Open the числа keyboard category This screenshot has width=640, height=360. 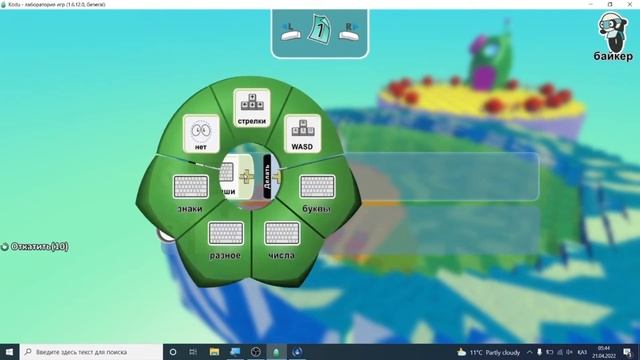coord(282,240)
